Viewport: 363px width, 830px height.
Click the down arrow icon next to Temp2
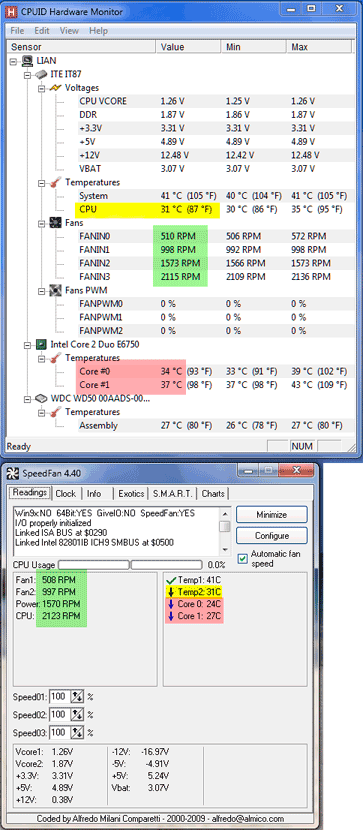coord(170,592)
